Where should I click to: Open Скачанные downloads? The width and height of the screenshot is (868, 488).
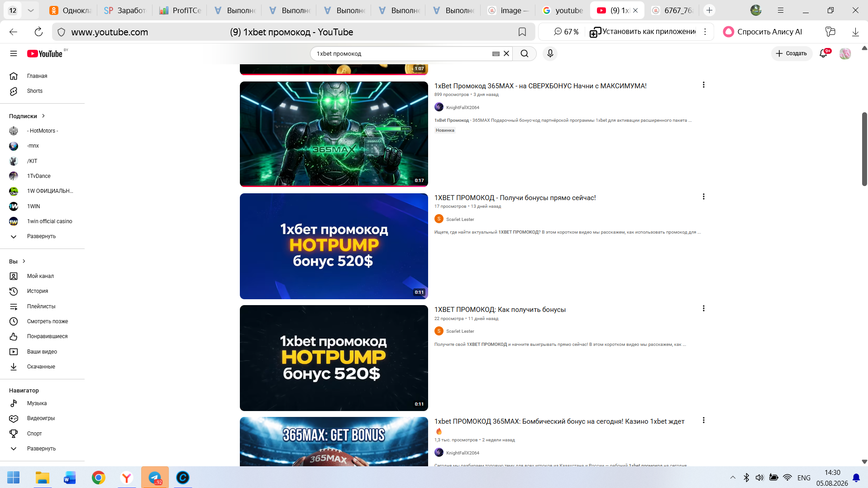pyautogui.click(x=42, y=367)
